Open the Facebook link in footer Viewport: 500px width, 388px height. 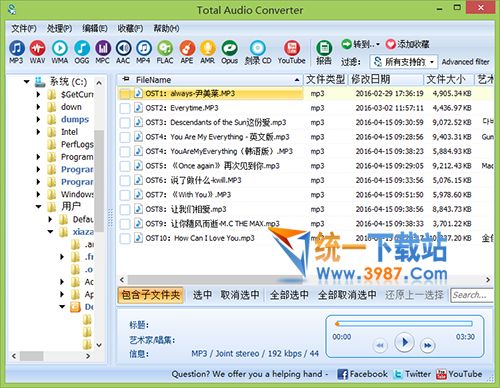point(362,374)
